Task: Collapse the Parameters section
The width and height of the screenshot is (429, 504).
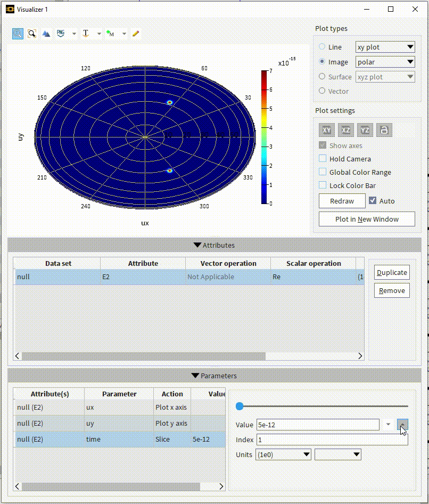Action: tap(214, 376)
